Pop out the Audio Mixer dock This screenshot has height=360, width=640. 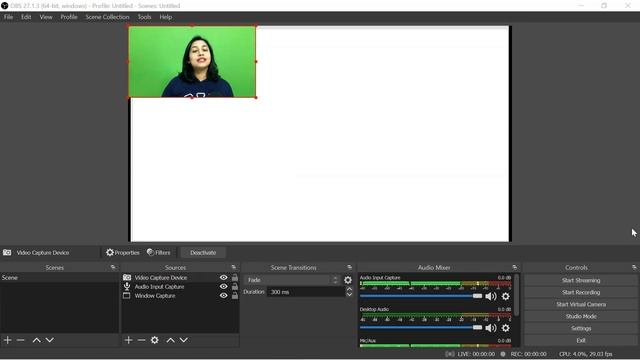(514, 267)
